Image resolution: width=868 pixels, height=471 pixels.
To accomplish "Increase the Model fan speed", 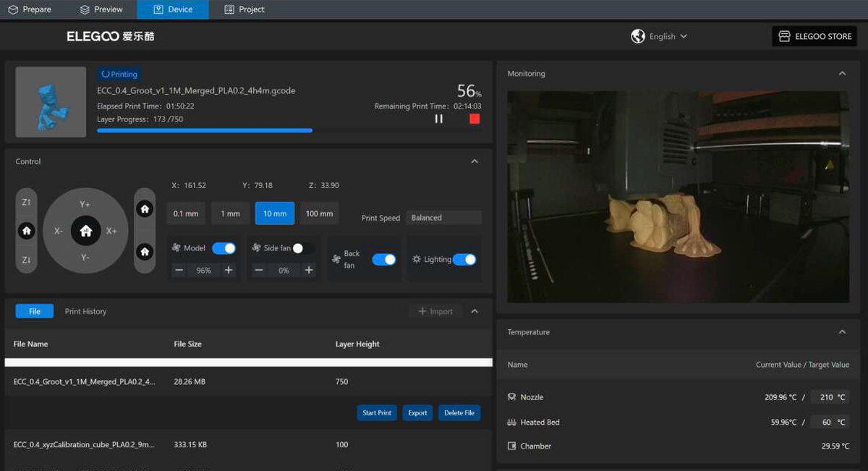I will pos(229,270).
